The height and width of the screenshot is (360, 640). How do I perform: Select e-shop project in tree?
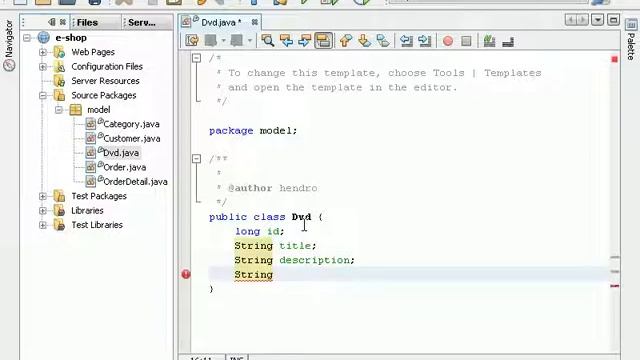point(71,38)
